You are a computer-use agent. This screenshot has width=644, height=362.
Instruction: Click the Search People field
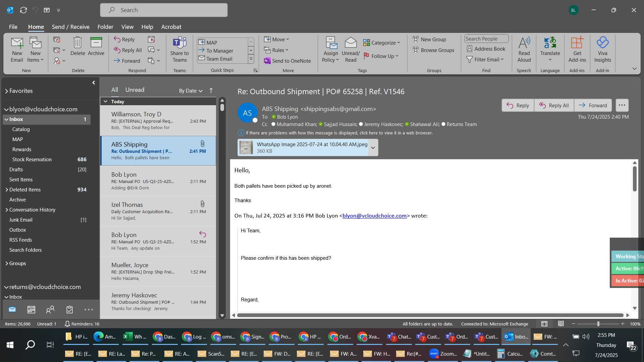click(x=486, y=39)
